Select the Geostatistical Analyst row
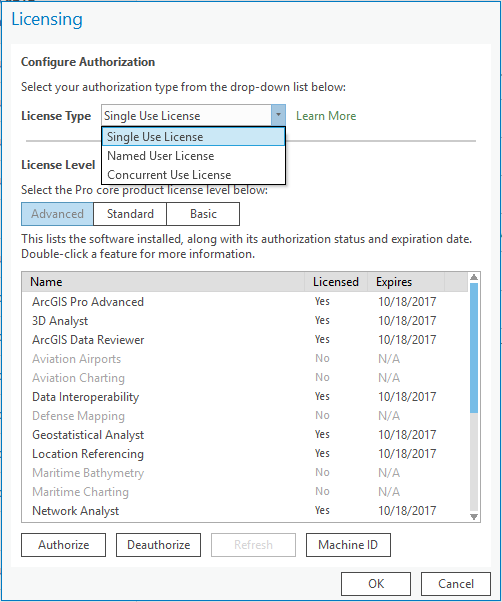This screenshot has height=602, width=502. (x=245, y=435)
